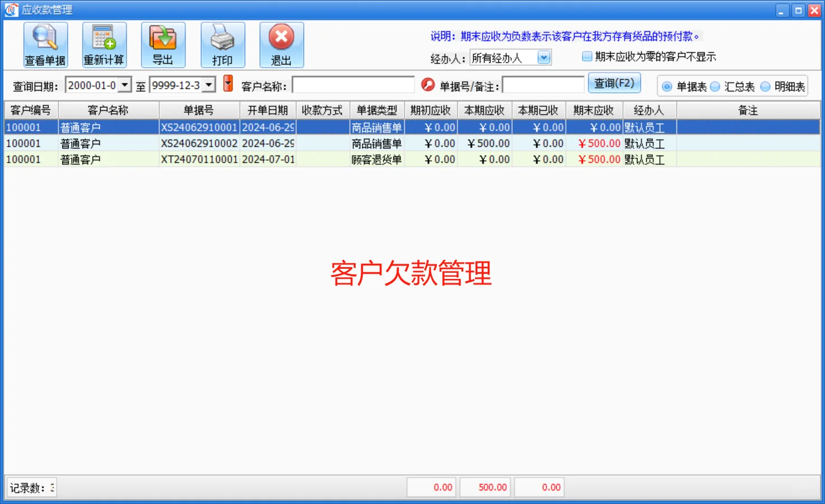
Task: Select the 重新计算 (recalculate) icon
Action: point(104,44)
